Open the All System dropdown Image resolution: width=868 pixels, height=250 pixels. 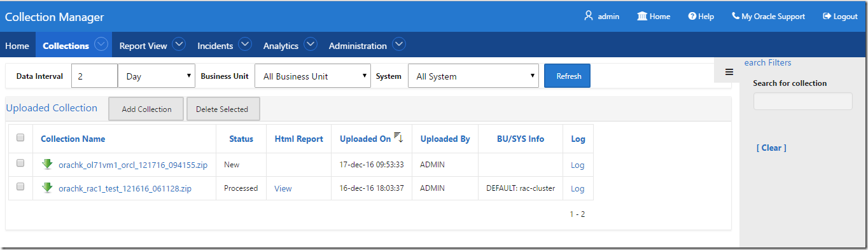pyautogui.click(x=473, y=76)
